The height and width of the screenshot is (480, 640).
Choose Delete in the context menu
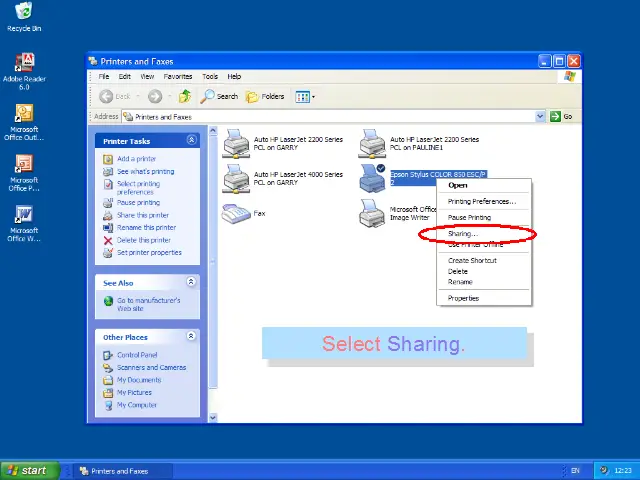[484, 271]
